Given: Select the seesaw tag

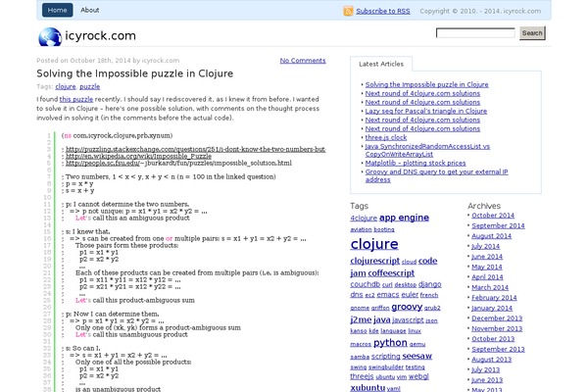Looking at the screenshot, I should click(417, 356).
